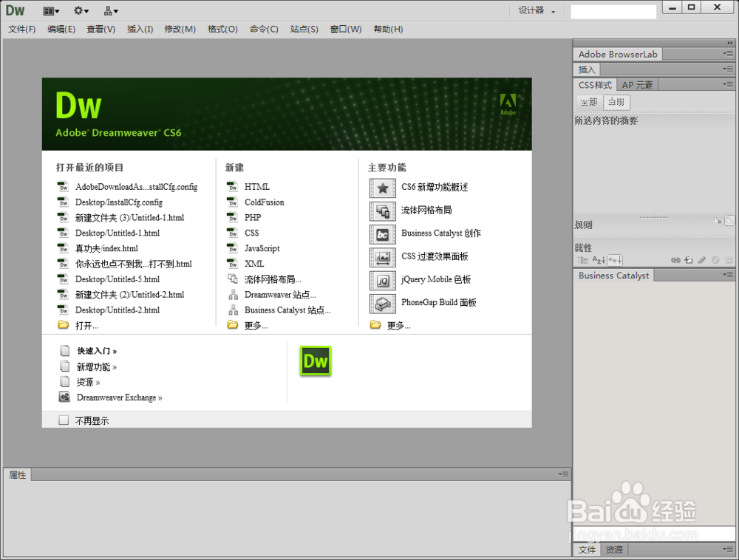The width and height of the screenshot is (739, 560).
Task: Select the New CSS Rule icon
Action: (x=687, y=260)
